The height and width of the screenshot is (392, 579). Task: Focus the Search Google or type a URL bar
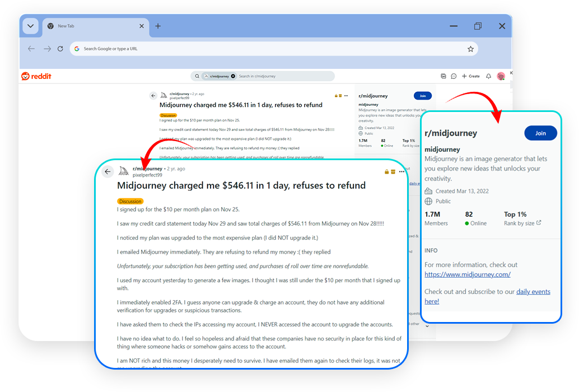pyautogui.click(x=274, y=49)
